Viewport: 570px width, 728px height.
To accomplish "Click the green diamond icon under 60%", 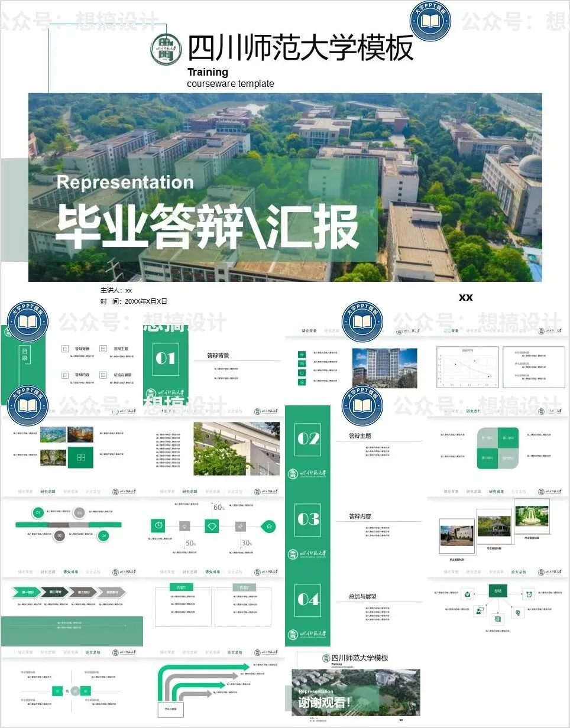I will coord(212,526).
